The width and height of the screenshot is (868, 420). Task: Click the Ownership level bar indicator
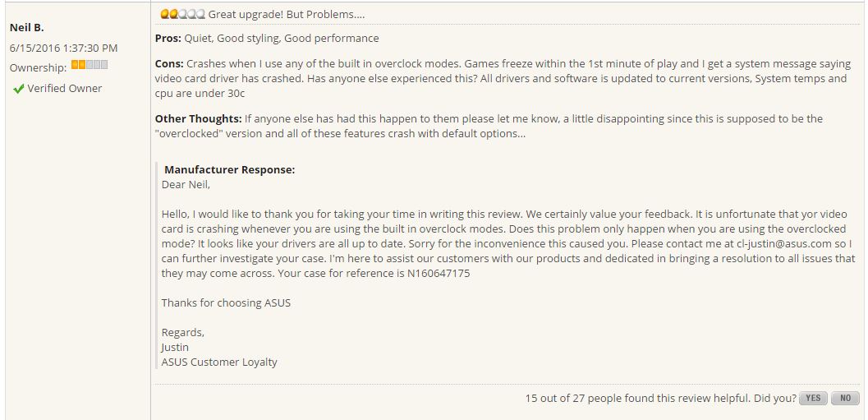[x=90, y=65]
